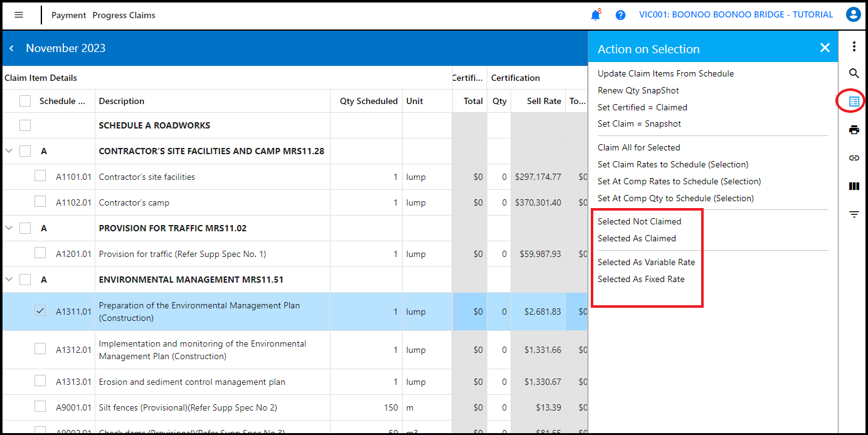Tick checkbox for SCHEDULE A ROADWORKS row
Viewport: 868px width, 435px height.
(25, 125)
